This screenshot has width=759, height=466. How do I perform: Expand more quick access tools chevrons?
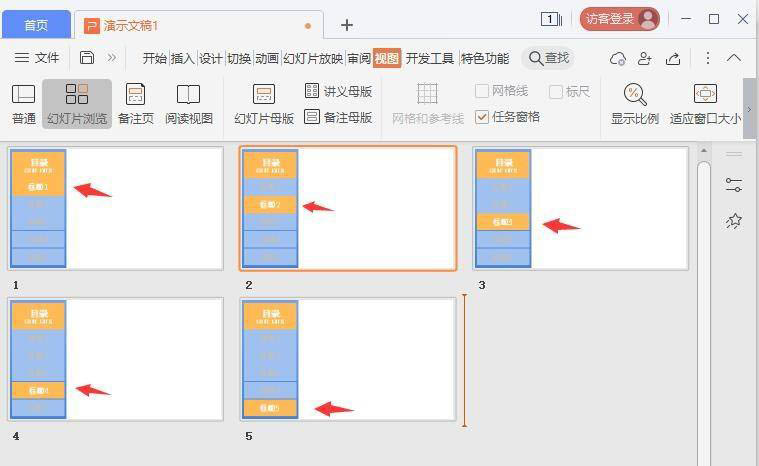[112, 58]
